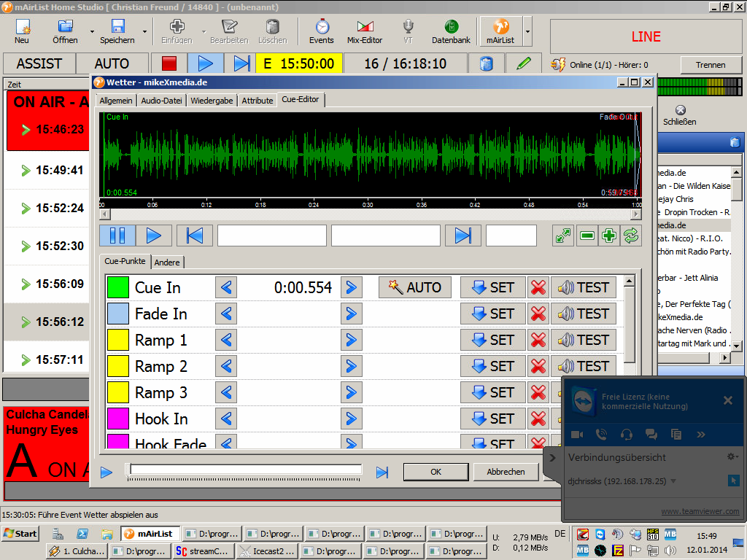Toggle ASSIST mode

[x=39, y=63]
